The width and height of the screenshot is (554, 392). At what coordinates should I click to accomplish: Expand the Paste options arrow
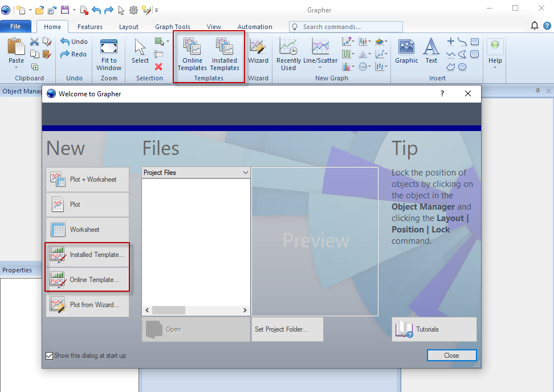16,68
